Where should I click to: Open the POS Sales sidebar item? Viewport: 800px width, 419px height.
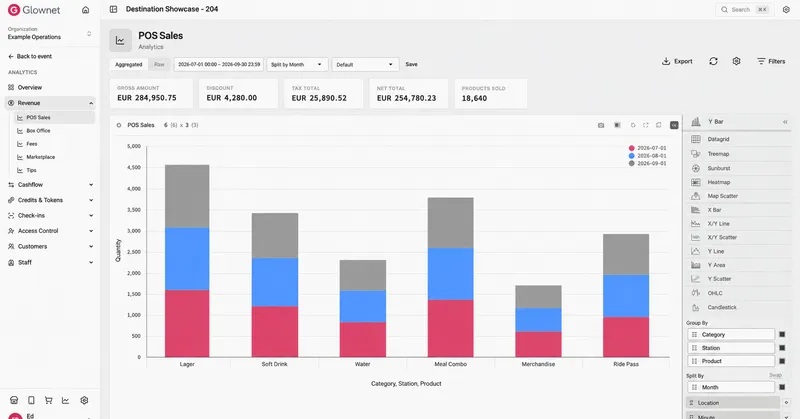click(55, 117)
